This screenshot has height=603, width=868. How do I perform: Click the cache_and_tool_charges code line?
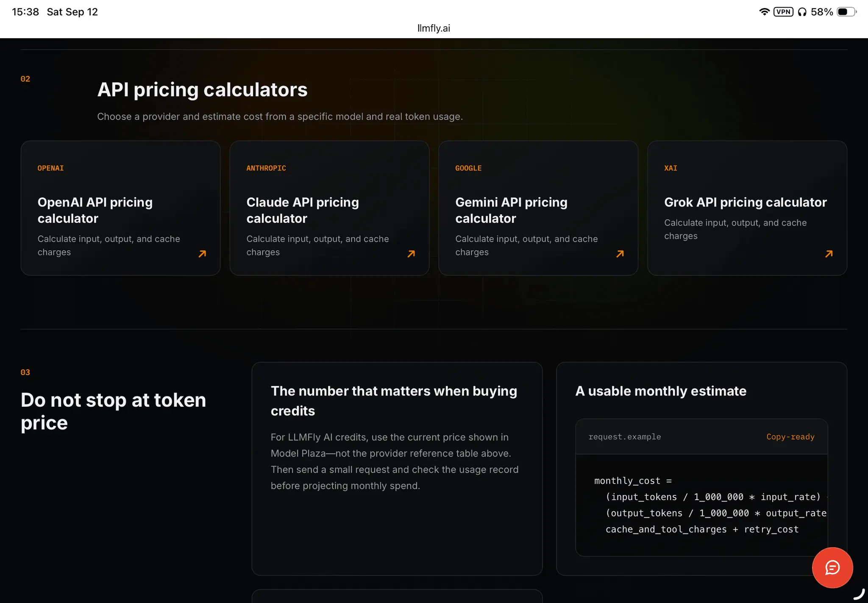click(x=702, y=529)
